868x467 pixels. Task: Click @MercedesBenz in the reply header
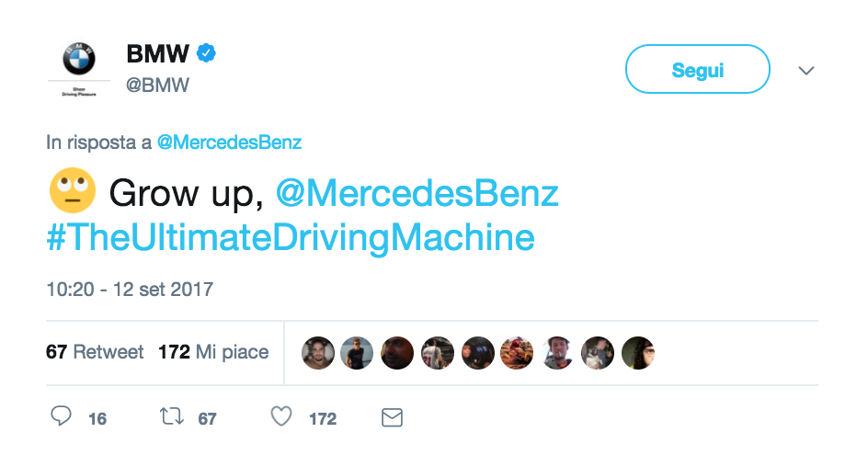click(x=229, y=142)
